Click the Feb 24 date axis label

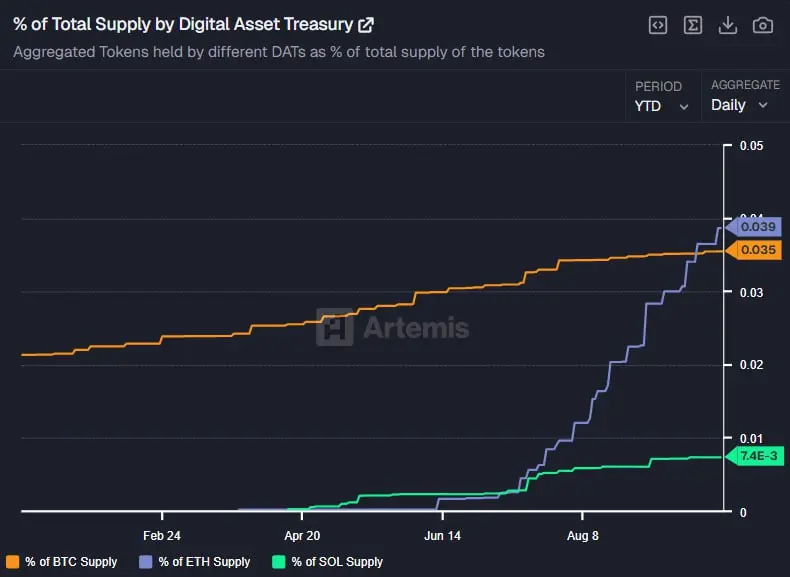point(162,536)
